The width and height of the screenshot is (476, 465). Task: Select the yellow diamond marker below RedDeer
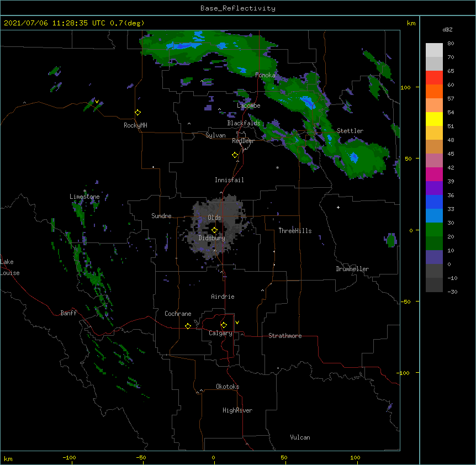[235, 155]
